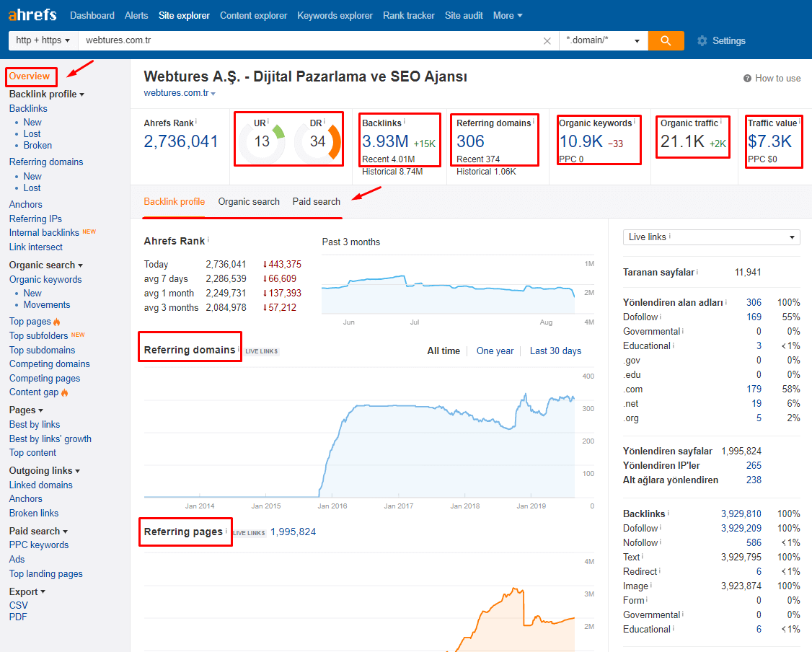812x652 pixels.
Task: Open Best by links in the sidebar
Action: point(34,425)
